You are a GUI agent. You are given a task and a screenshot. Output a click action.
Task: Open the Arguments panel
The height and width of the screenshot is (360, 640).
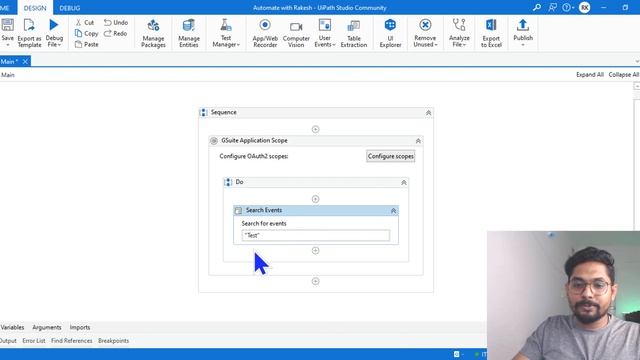47,327
